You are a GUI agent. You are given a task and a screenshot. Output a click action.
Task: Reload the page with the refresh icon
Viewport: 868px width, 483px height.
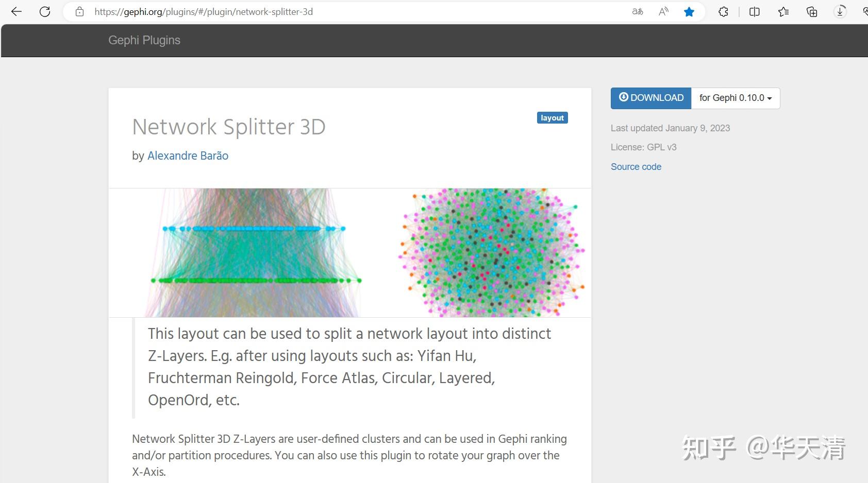(45, 12)
